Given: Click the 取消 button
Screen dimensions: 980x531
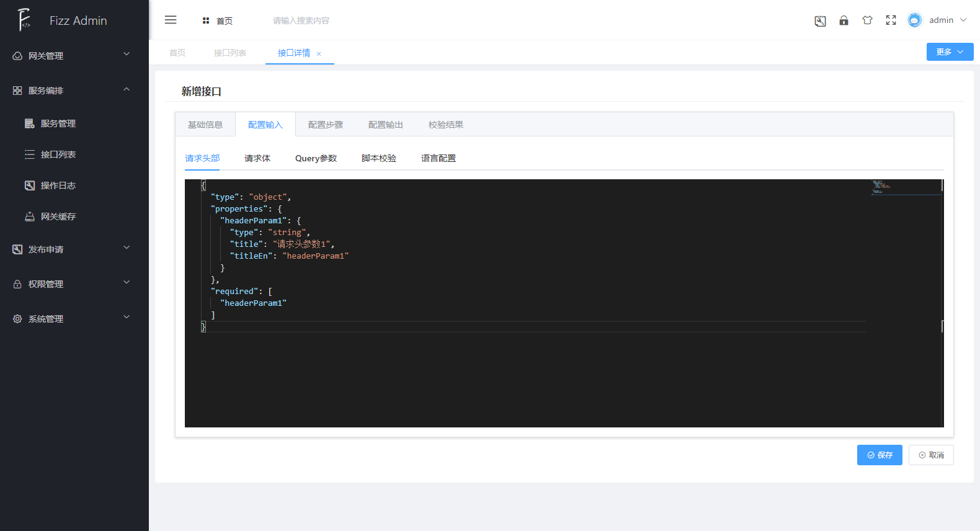Looking at the screenshot, I should (931, 455).
